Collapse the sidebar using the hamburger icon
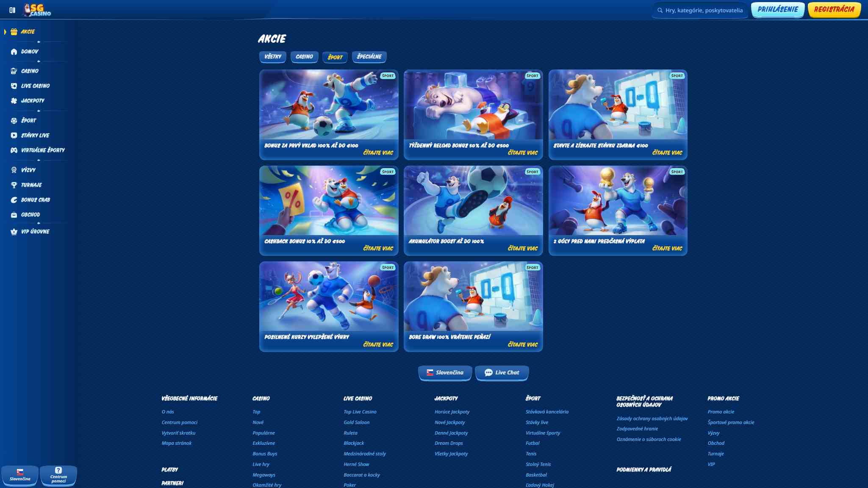 click(x=11, y=9)
